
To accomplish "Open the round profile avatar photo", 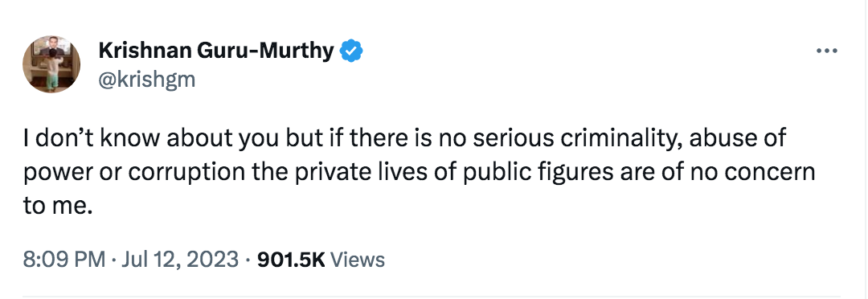I will coord(51,64).
